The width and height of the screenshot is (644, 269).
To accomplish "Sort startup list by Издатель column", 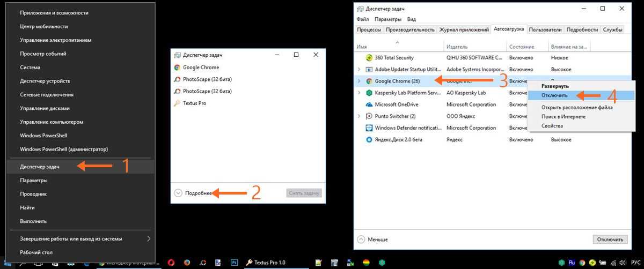I will [457, 47].
